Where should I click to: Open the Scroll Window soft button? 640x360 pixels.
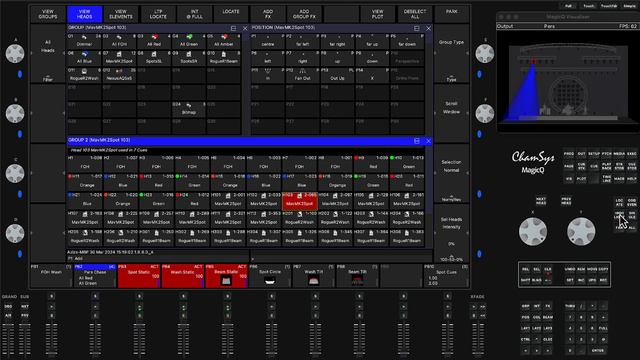tap(451, 113)
